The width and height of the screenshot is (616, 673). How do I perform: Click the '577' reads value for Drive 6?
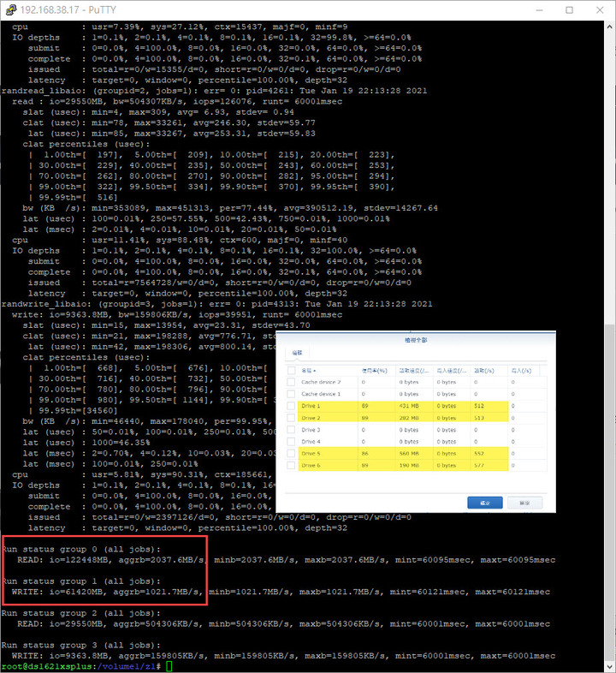tap(479, 465)
